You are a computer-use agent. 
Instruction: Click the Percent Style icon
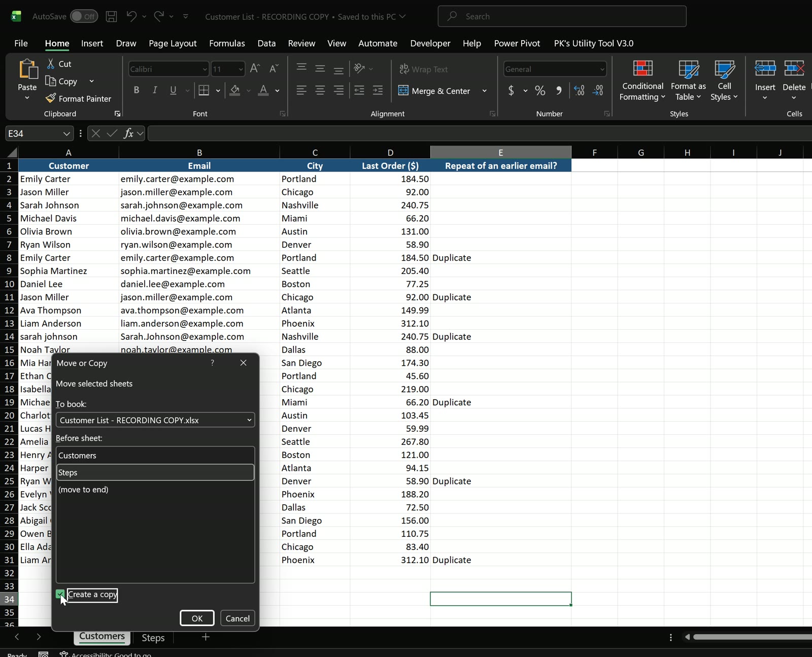tap(540, 90)
